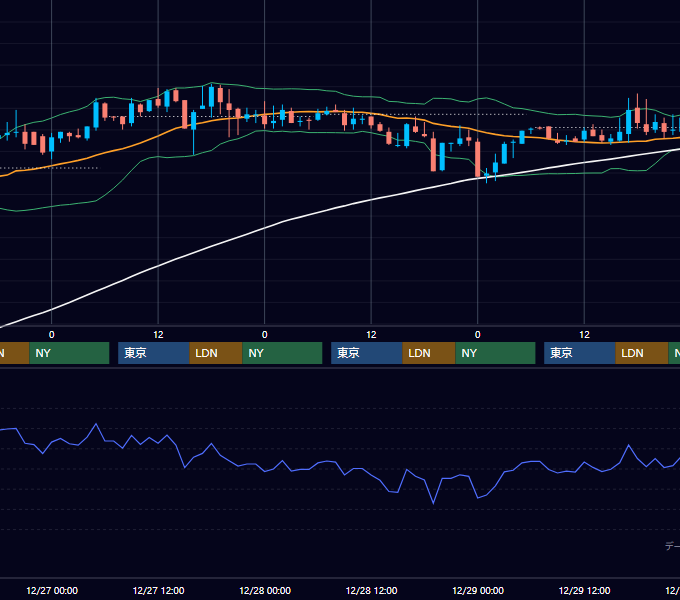Screen dimensions: 680x600
Task: Click the tall red candle at 12/29 hour 0
Action: tap(477, 159)
